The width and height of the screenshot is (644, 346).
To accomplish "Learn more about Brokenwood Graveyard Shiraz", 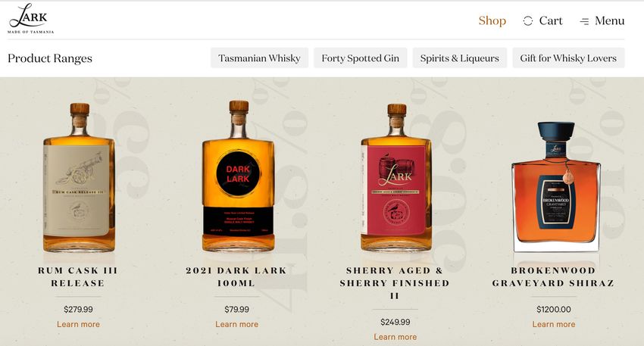I will [x=554, y=324].
